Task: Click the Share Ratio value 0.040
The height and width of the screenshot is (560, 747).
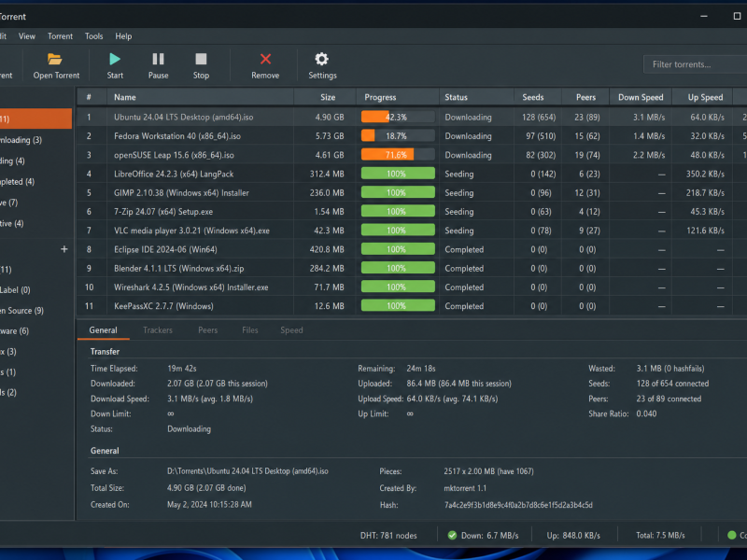Action: 646,413
